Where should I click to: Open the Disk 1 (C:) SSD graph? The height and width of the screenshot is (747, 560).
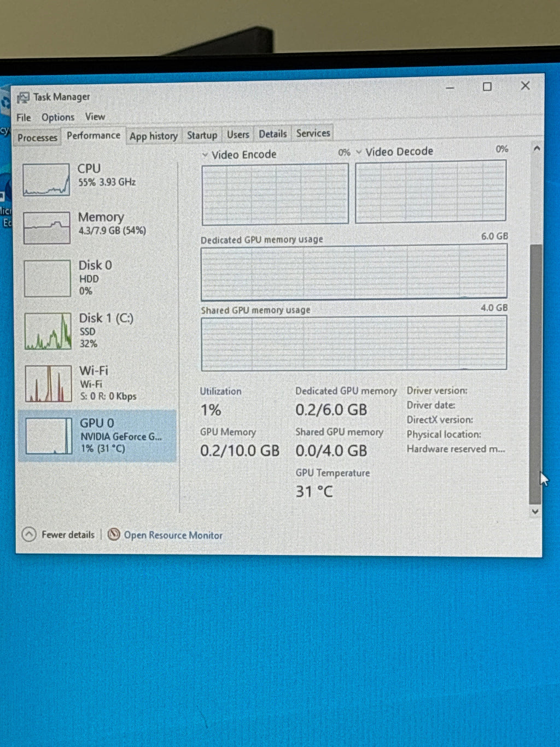[48, 331]
